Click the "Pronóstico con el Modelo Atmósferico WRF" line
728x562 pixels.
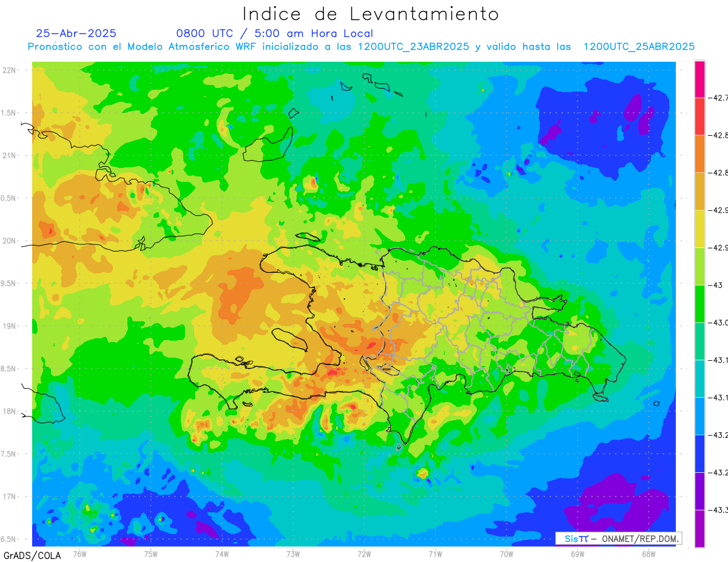[361, 47]
